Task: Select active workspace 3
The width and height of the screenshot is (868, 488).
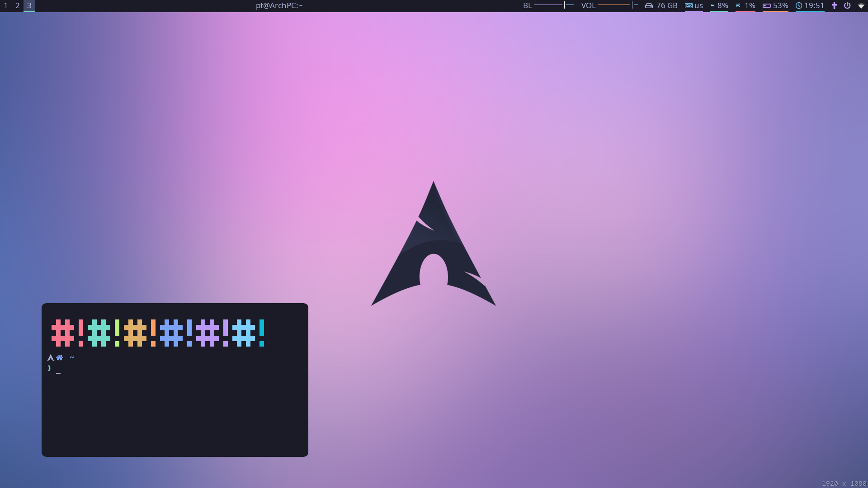Action: (x=29, y=6)
